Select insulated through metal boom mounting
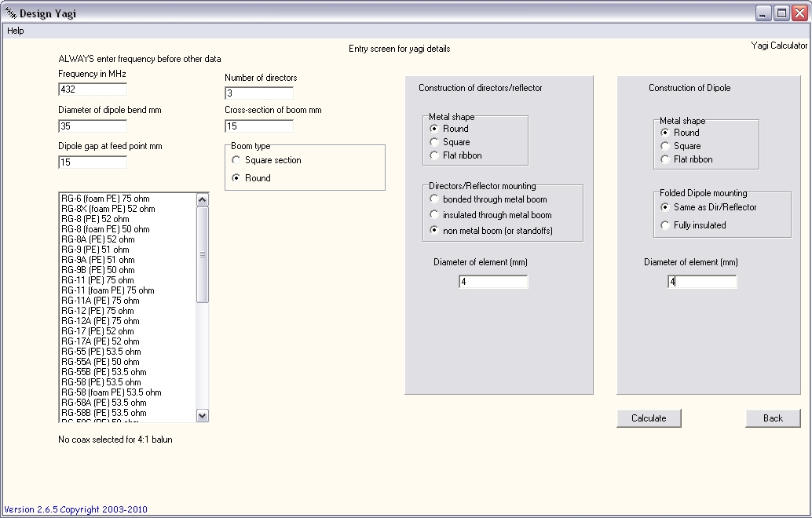 coord(491,215)
